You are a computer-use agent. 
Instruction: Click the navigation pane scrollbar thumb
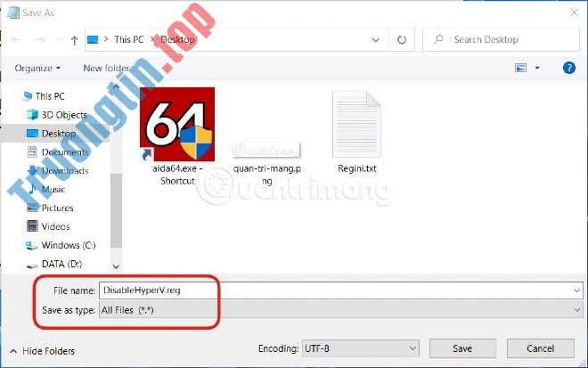116,210
